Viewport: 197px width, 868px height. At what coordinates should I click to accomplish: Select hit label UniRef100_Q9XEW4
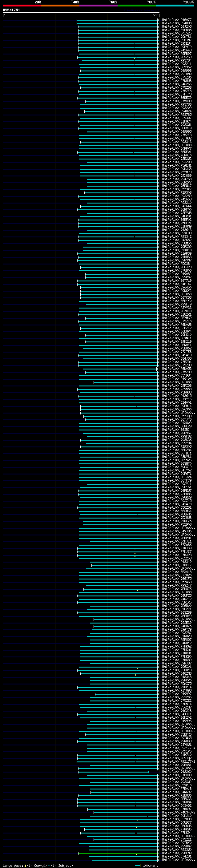pyautogui.click(x=177, y=43)
